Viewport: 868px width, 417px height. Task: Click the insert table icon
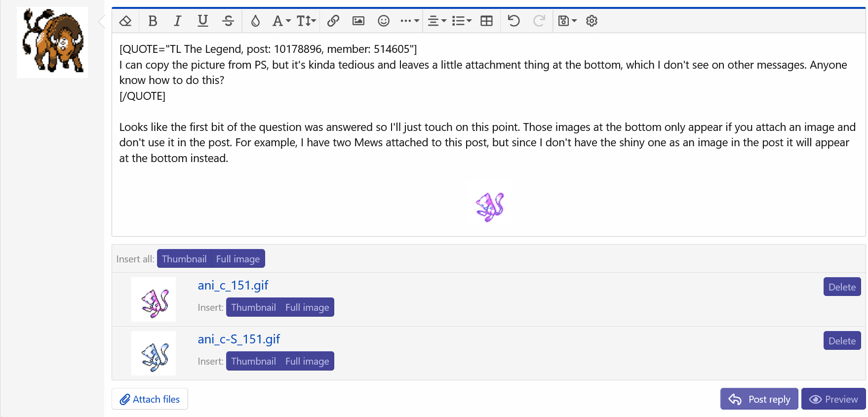[487, 21]
